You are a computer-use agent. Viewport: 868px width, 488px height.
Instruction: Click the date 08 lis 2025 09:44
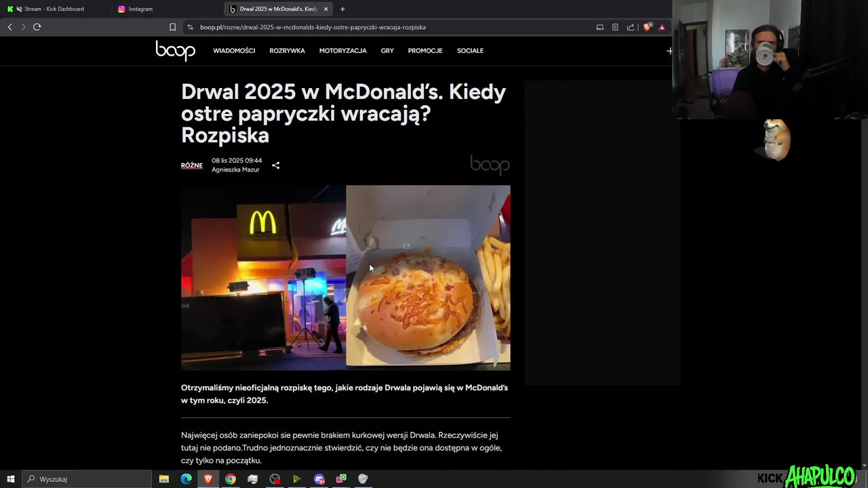[x=237, y=161]
